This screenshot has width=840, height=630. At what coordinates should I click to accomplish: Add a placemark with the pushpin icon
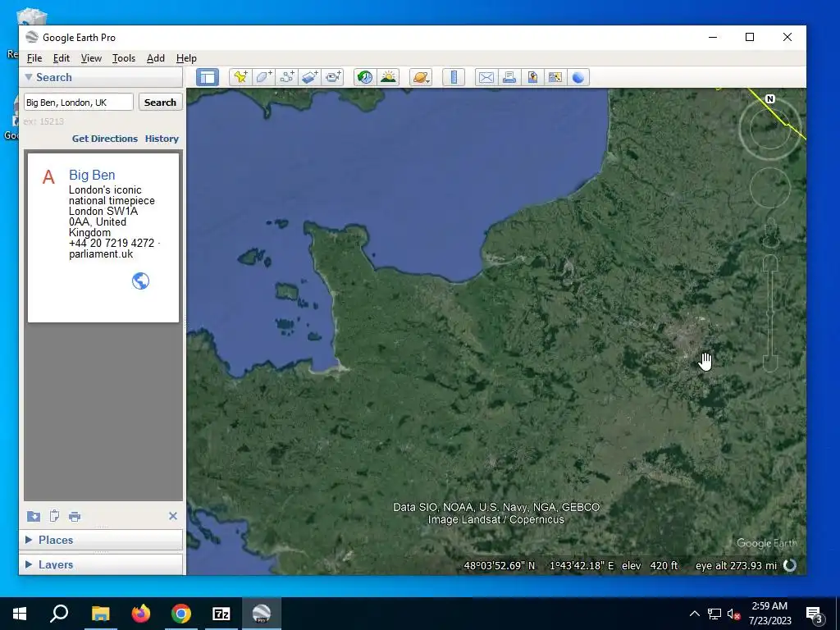click(x=240, y=77)
